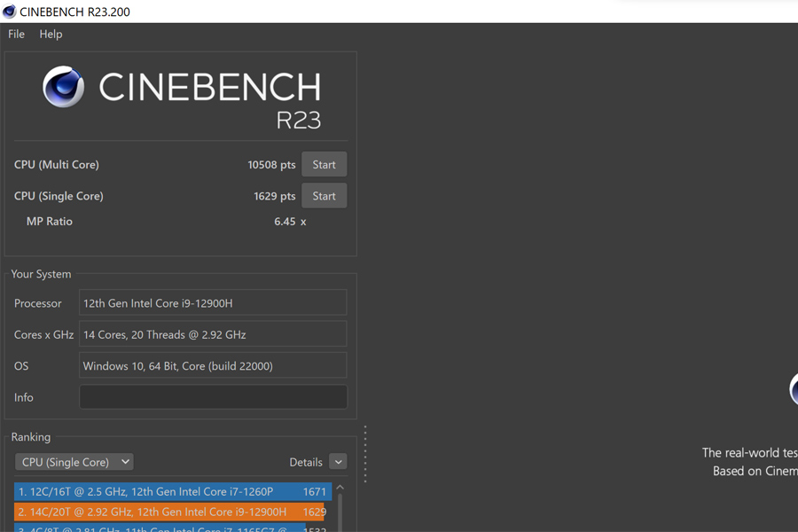The height and width of the screenshot is (532, 798).
Task: Click the Processor field showing i9-12900H
Action: coord(213,303)
